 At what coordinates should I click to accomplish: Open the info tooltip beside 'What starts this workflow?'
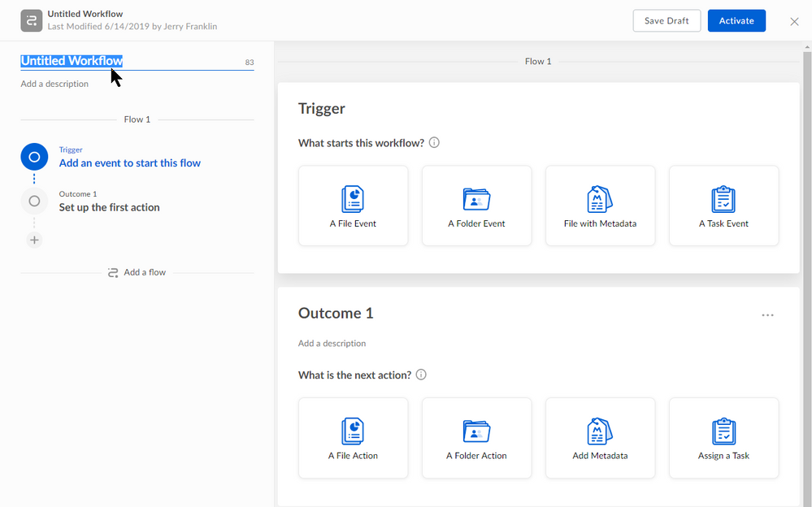tap(434, 142)
